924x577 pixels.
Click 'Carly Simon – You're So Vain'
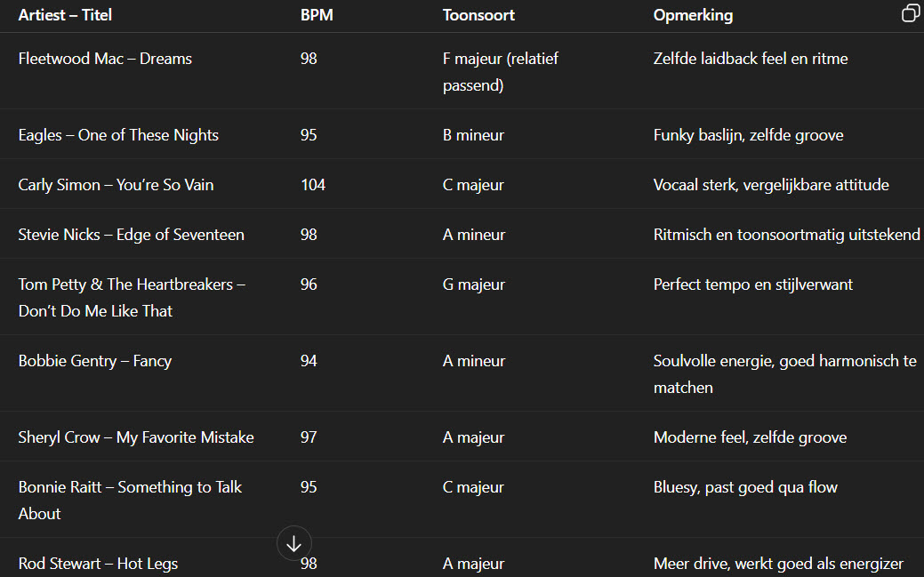[x=116, y=185]
